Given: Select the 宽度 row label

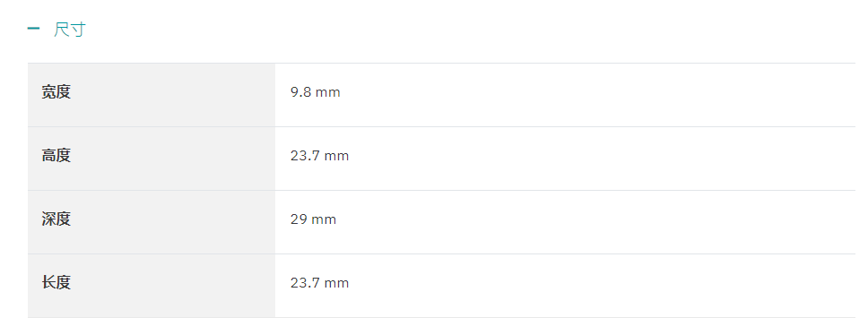Looking at the screenshot, I should point(56,92).
